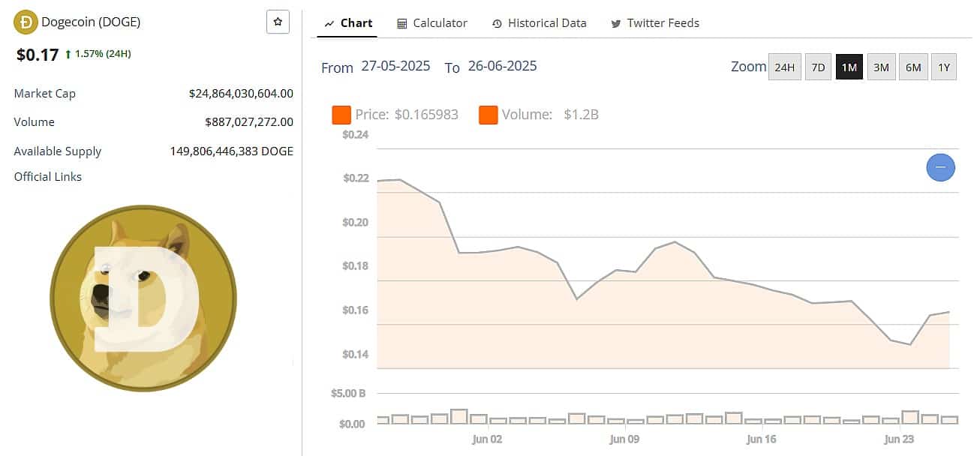Click the Volume value $887,027,272.00

(x=249, y=122)
